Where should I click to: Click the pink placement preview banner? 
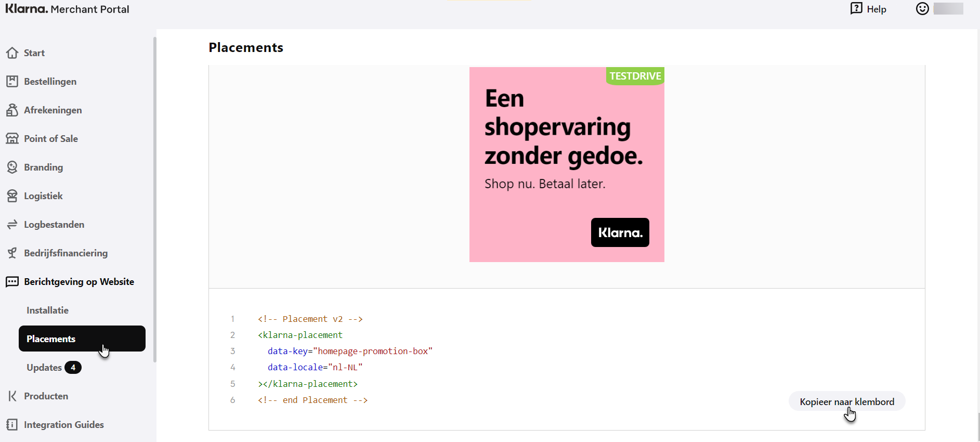coord(567,164)
